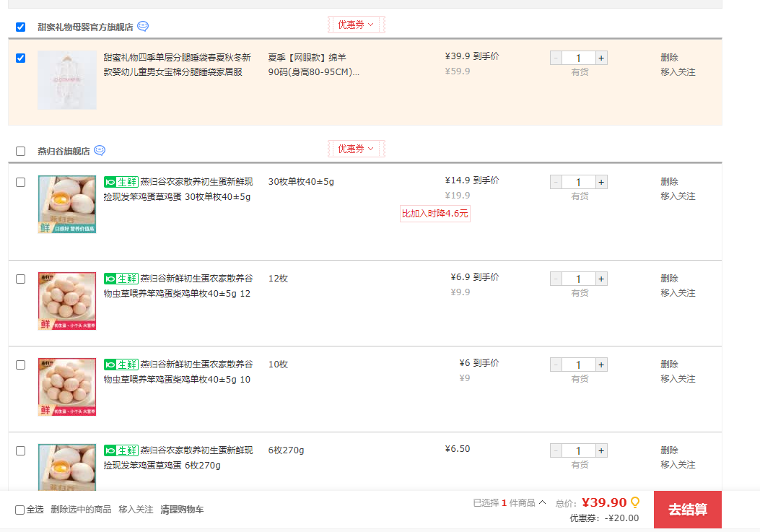
Task: Open chat icon for 甜蜜礼物母婴官方旗舰店
Action: (143, 27)
